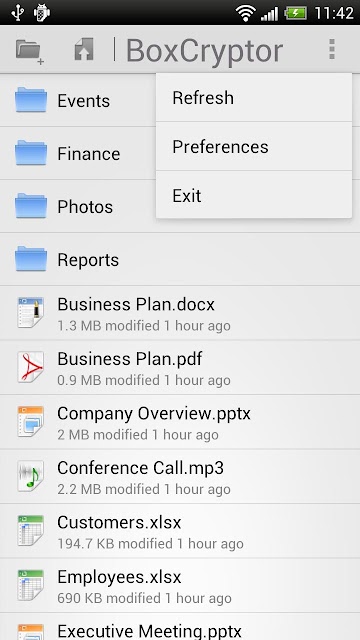Tap the Business Plan.pdf Acrobat icon
The image size is (360, 640).
(31, 367)
